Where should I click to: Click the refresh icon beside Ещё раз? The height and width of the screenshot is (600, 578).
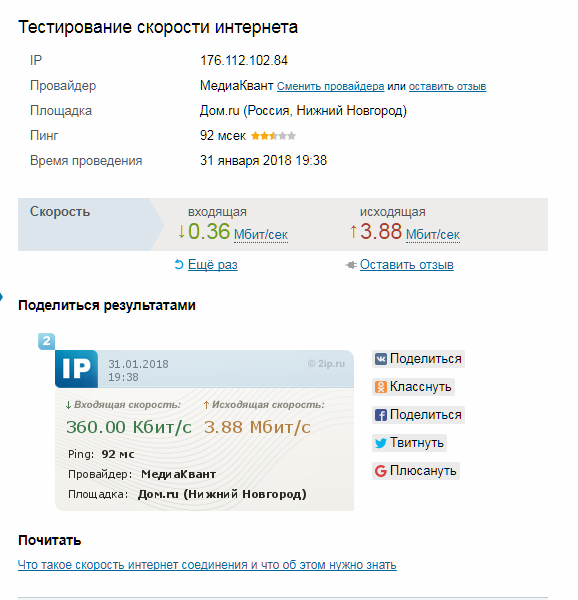(x=179, y=264)
